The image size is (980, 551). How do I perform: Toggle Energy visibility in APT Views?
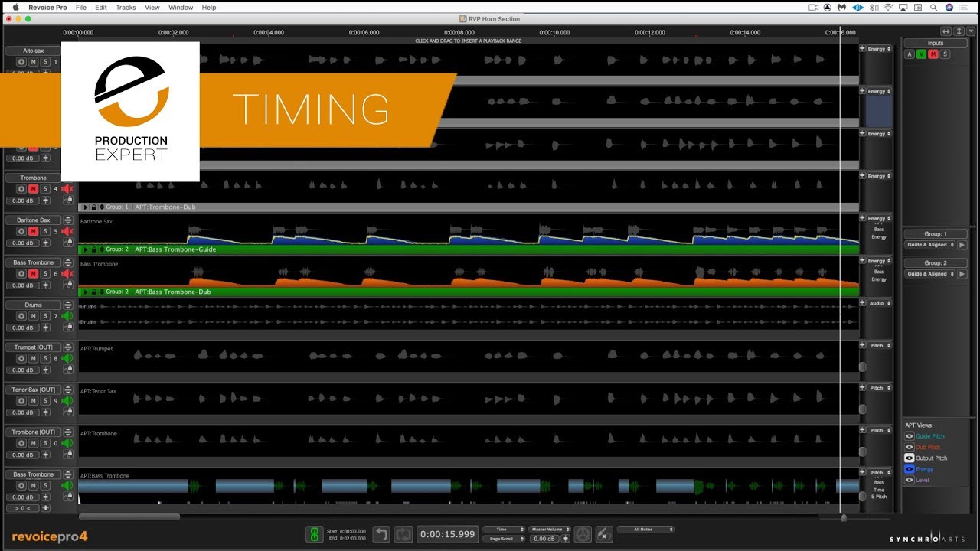910,469
